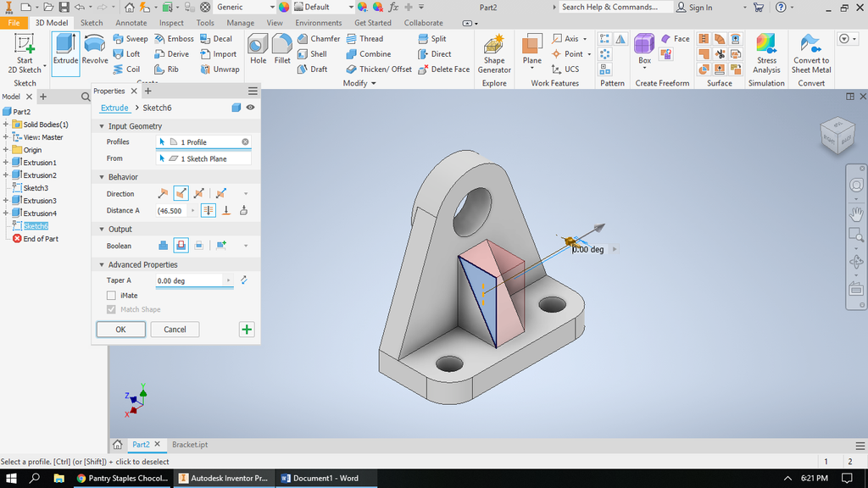
Task: Open the Generic material dropdown
Action: pos(272,7)
